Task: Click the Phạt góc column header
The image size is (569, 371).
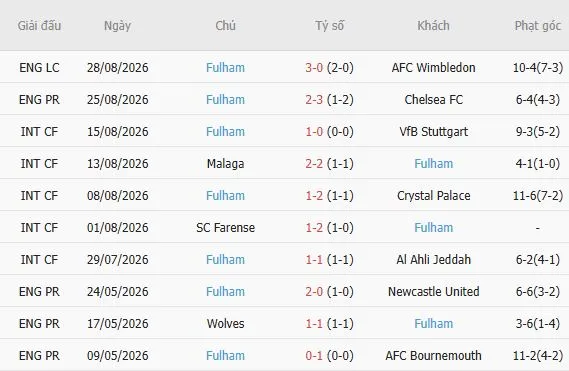Action: (x=538, y=26)
